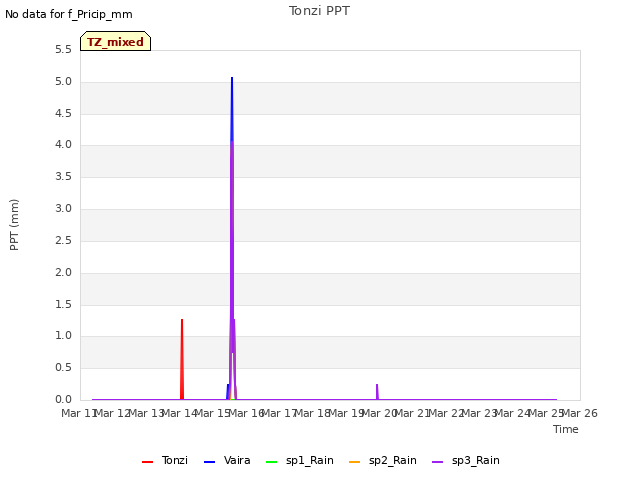
Task: Click the small blue Vaira step before Mar 16
Action: click(228, 391)
